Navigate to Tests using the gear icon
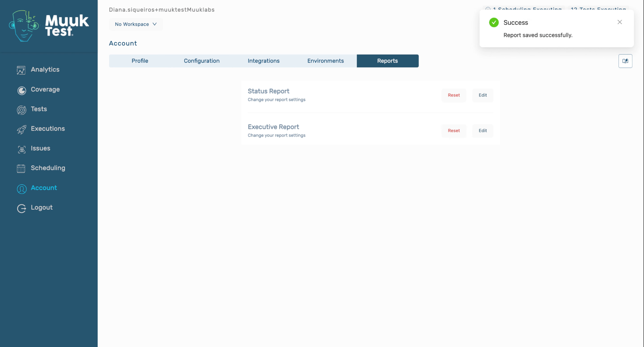This screenshot has height=347, width=644. pyautogui.click(x=21, y=110)
